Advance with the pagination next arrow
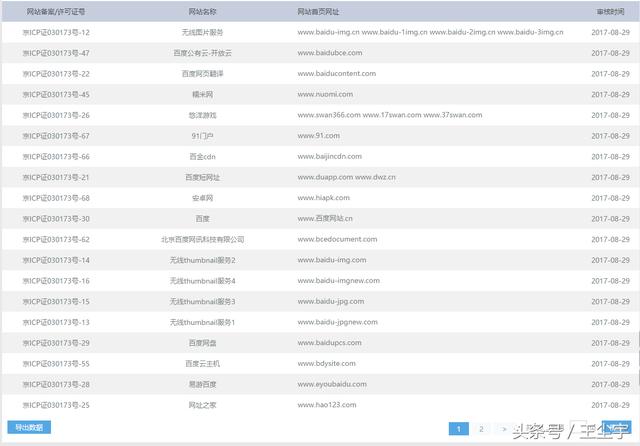640x446 pixels. coord(504,429)
